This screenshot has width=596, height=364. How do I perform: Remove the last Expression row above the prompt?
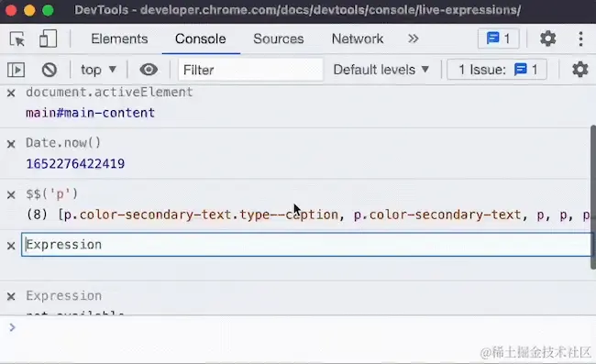pos(11,296)
